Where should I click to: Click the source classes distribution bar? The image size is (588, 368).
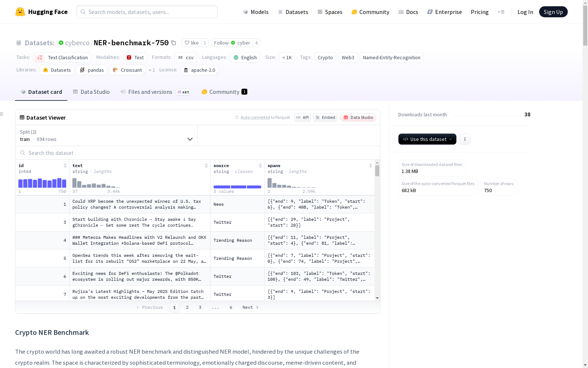click(237, 187)
